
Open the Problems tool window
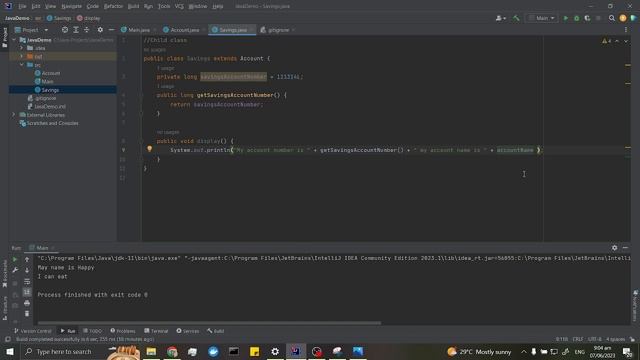coord(122,331)
